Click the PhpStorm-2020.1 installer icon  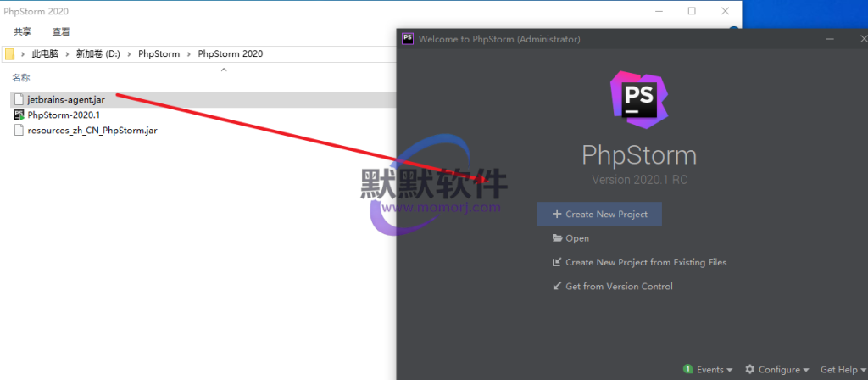(x=19, y=115)
